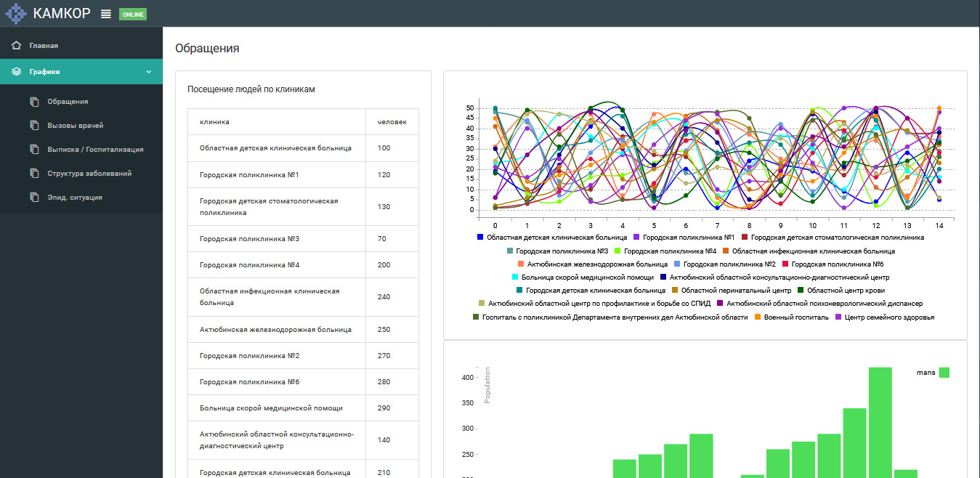
Task: Click the layers icon beside Графики
Action: pyautogui.click(x=16, y=72)
